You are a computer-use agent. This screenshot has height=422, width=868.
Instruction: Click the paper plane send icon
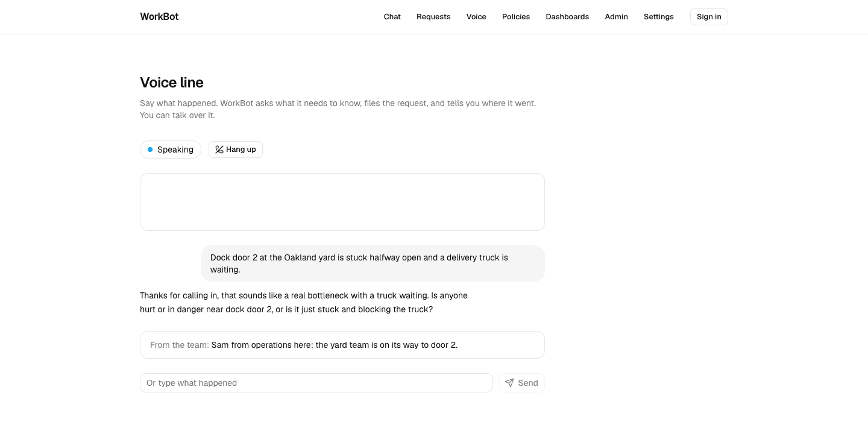point(509,383)
